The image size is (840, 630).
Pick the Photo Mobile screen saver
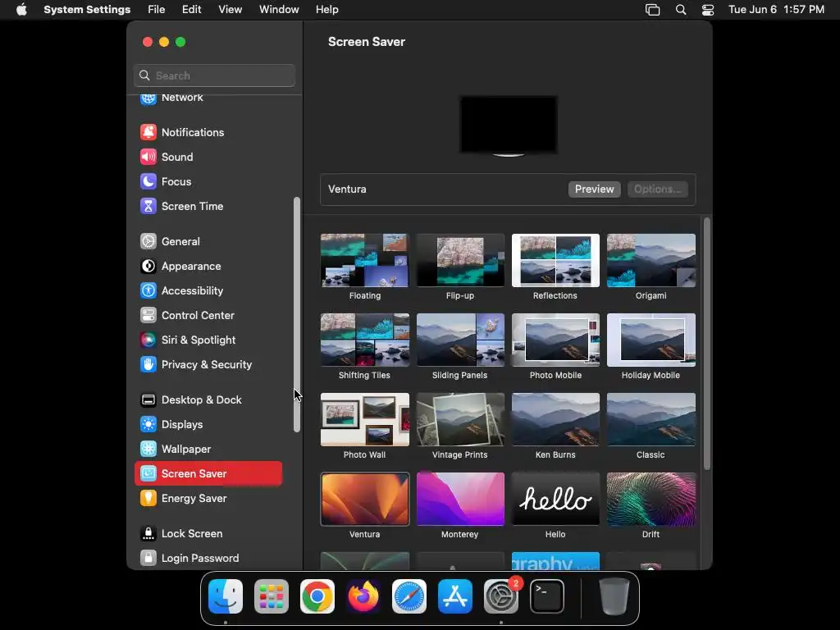click(555, 340)
